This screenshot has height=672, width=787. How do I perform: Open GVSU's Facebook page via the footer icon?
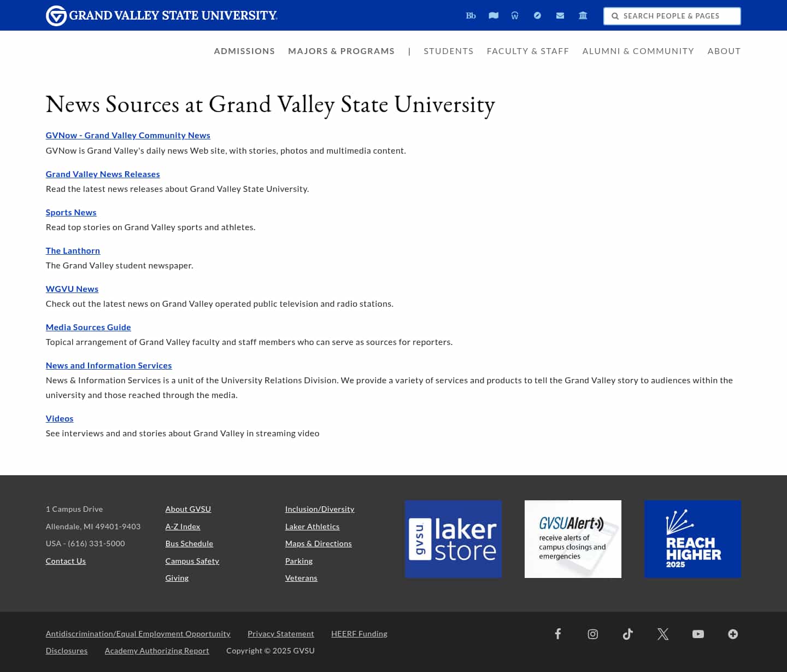(x=558, y=634)
